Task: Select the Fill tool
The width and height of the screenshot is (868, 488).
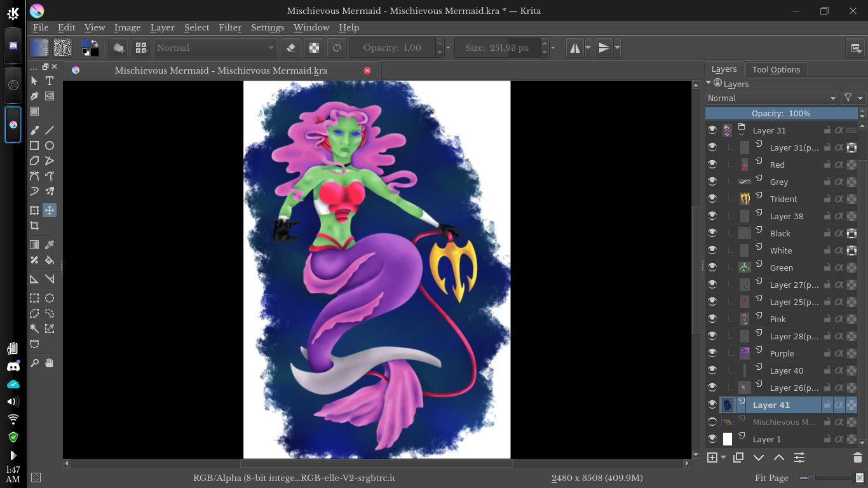Action: pyautogui.click(x=50, y=260)
